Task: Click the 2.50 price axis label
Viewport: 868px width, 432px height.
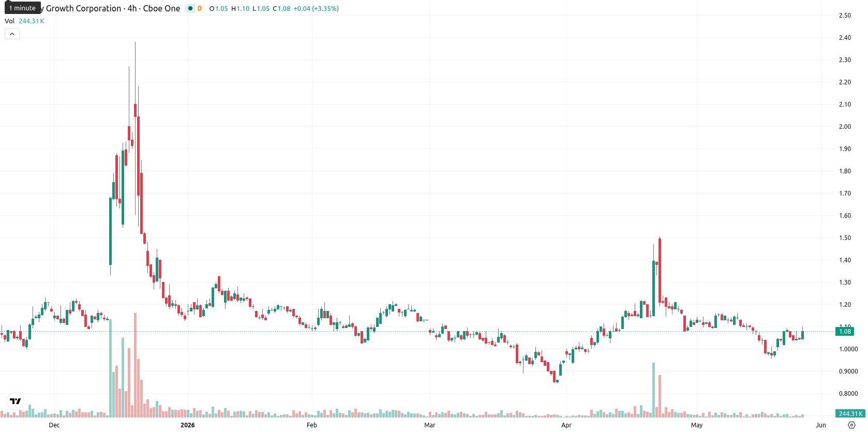Action: (845, 16)
